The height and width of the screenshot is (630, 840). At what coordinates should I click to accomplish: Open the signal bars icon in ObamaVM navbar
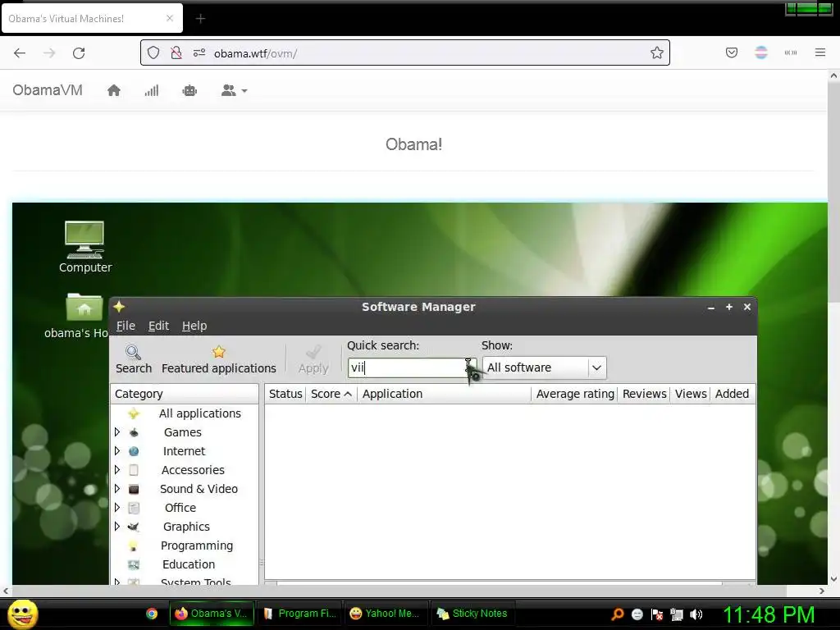[x=152, y=90]
